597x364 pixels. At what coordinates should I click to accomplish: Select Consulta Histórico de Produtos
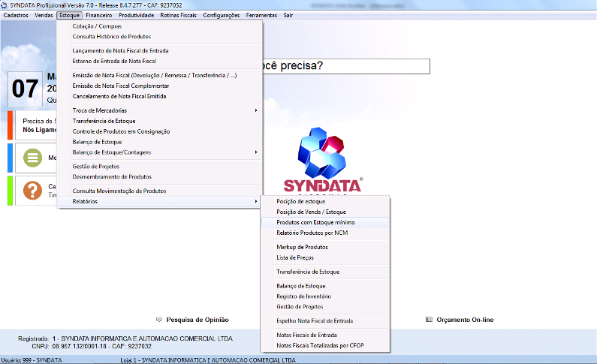click(x=160, y=37)
